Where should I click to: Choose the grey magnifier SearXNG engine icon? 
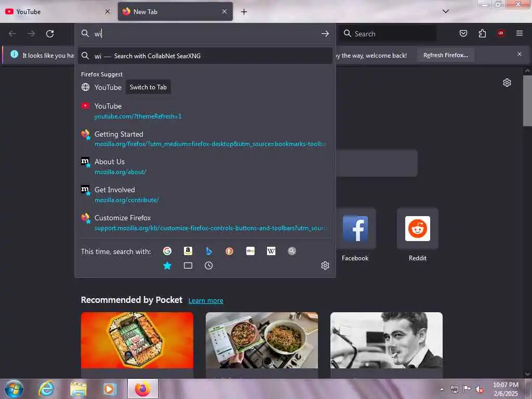click(292, 251)
